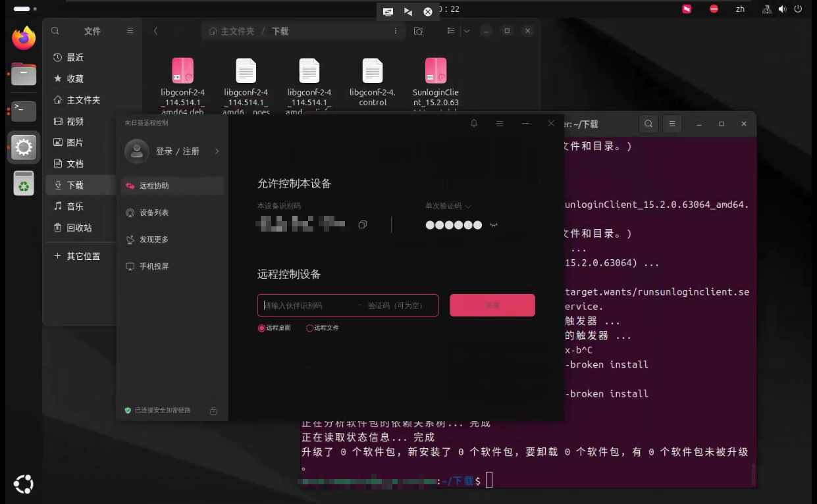Screen dimensions: 817x504
Task: Open Settings gear in the dock
Action: tap(24, 147)
